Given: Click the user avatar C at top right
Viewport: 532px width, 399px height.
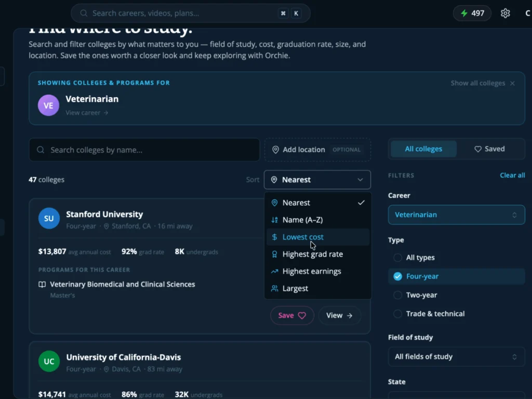Looking at the screenshot, I should [528, 13].
